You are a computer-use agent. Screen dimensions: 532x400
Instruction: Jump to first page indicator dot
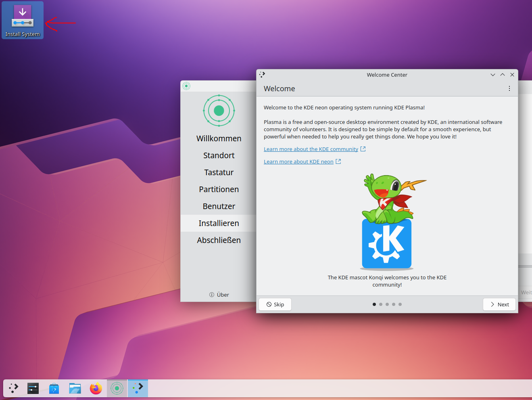(374, 304)
